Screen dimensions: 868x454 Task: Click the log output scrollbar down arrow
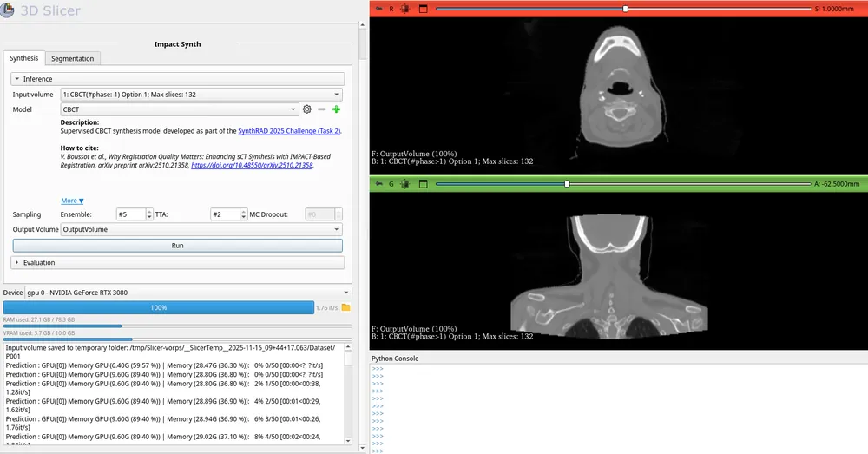point(348,441)
